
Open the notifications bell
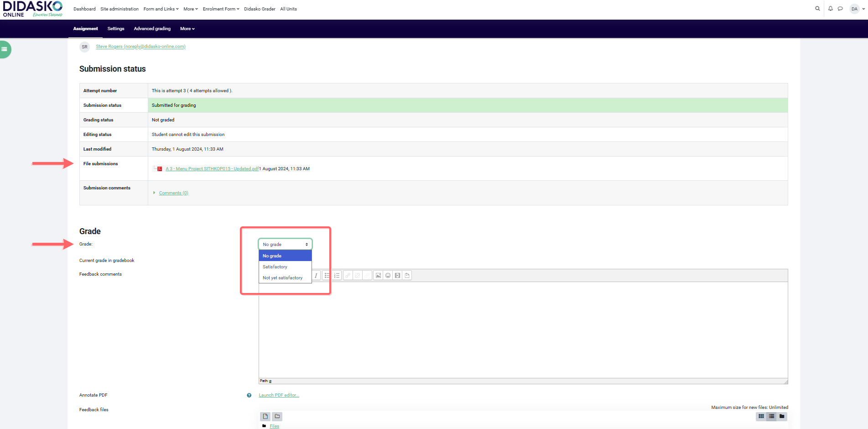830,9
